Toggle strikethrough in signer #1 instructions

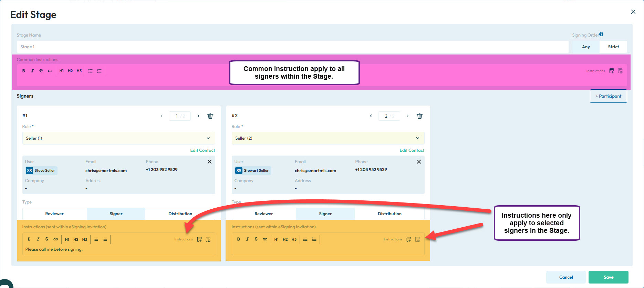pos(47,239)
